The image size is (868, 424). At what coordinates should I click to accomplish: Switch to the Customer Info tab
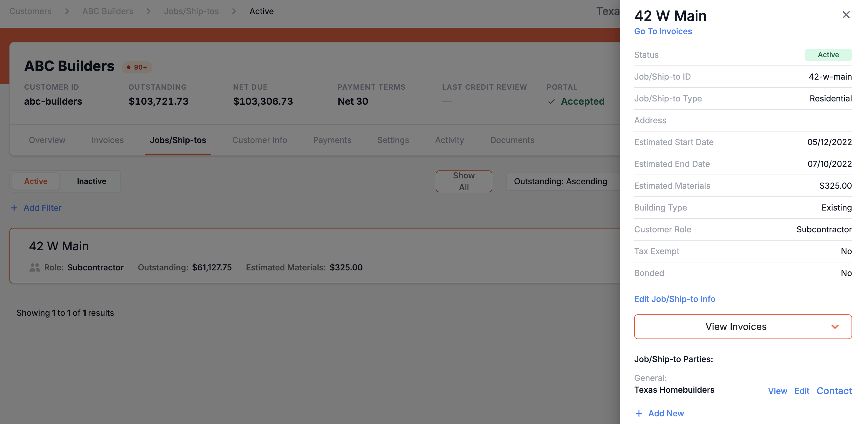pyautogui.click(x=259, y=140)
